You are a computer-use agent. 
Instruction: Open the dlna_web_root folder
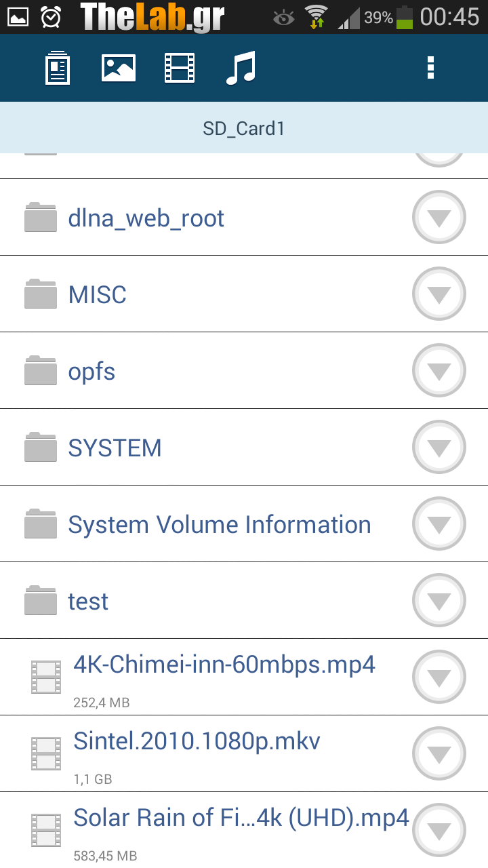point(146,218)
